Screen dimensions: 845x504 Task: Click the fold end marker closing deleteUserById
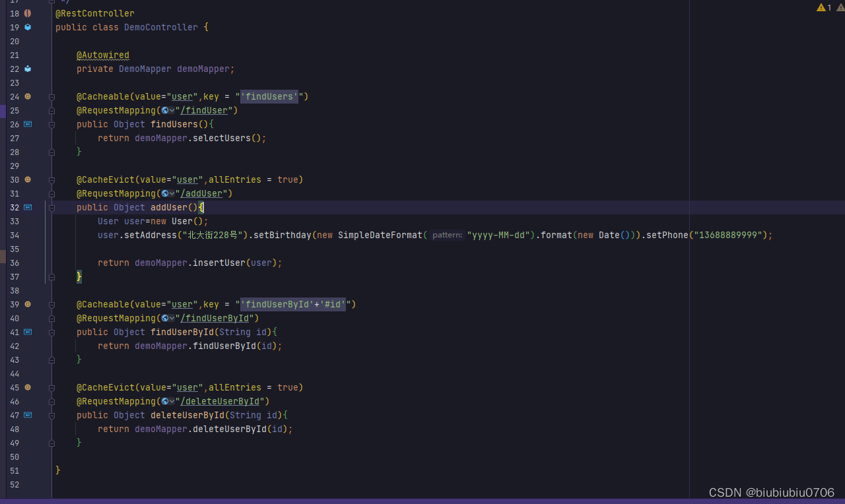51,443
